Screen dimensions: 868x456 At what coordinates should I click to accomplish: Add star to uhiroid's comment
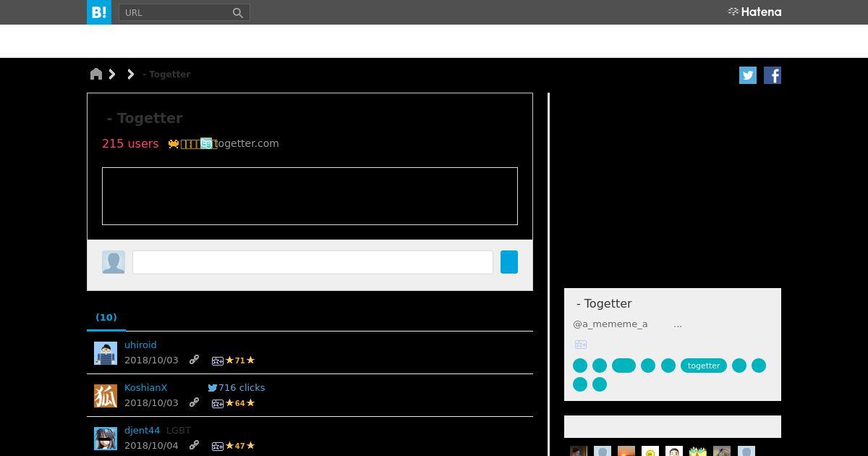218,360
